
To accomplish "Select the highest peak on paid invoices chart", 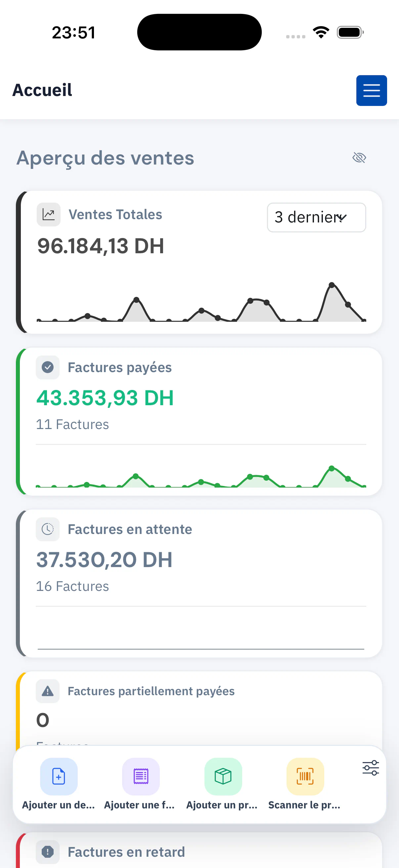I will 331,468.
